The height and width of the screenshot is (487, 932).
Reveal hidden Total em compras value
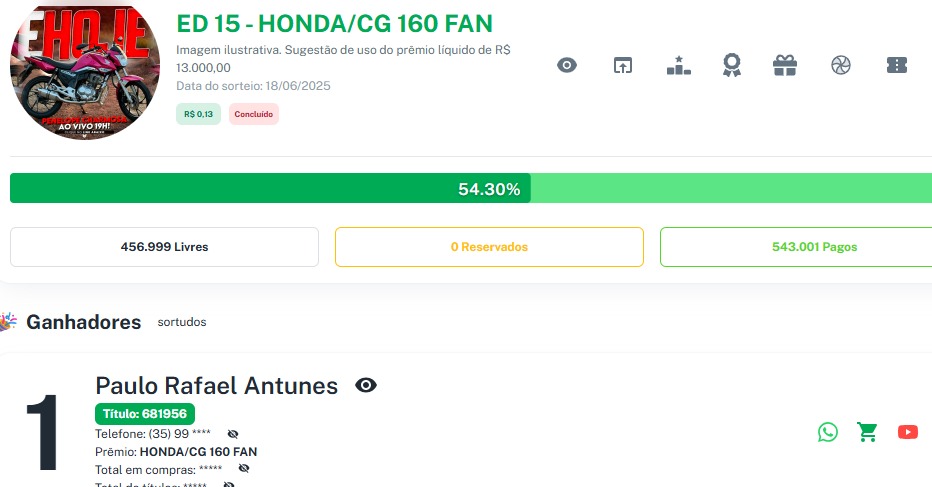(244, 468)
